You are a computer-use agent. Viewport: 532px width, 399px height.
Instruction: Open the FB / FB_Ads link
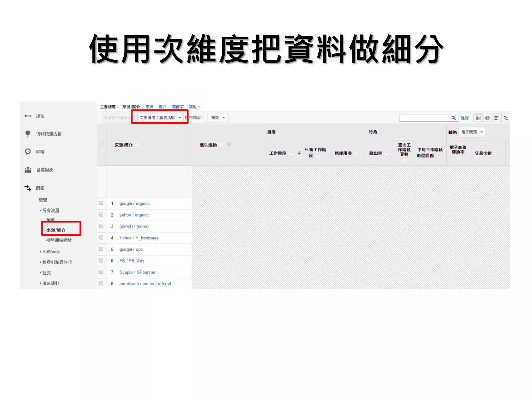click(132, 261)
